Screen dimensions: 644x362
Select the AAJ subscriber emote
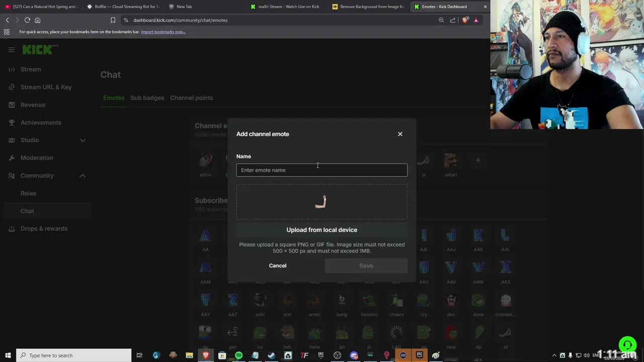click(451, 235)
